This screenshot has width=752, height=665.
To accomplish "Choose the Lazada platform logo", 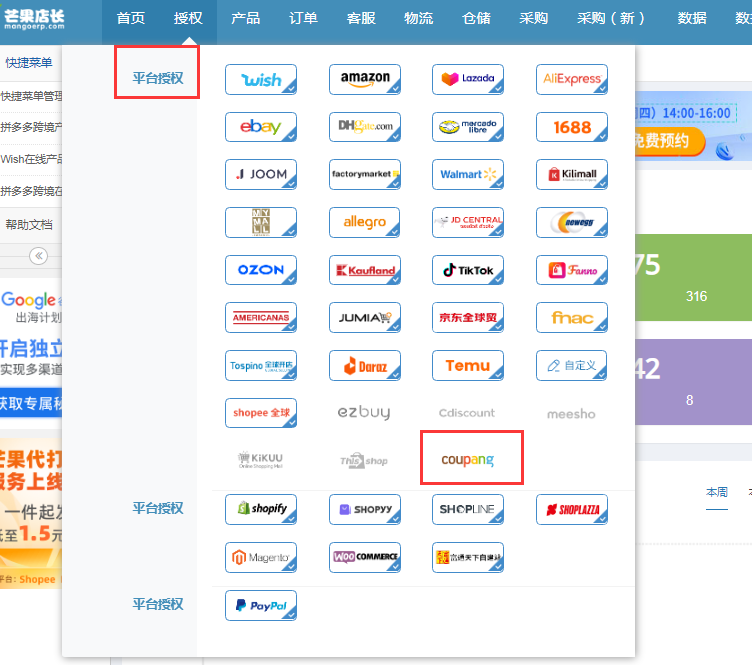I will (468, 79).
